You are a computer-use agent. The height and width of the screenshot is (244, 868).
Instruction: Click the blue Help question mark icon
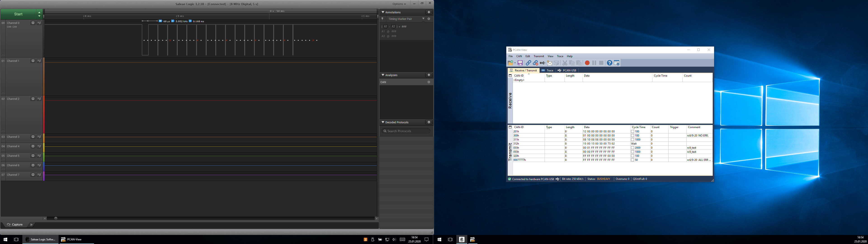click(609, 63)
